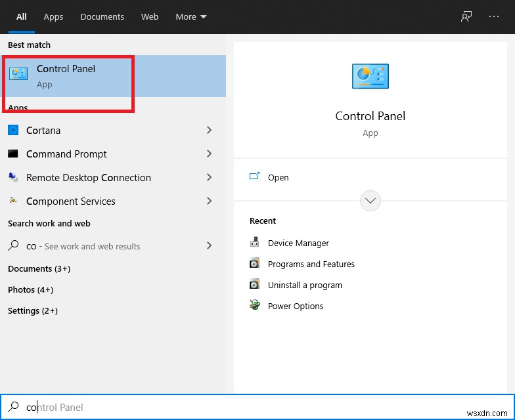
Task: Open the feedback icon in the top bar
Action: (466, 17)
